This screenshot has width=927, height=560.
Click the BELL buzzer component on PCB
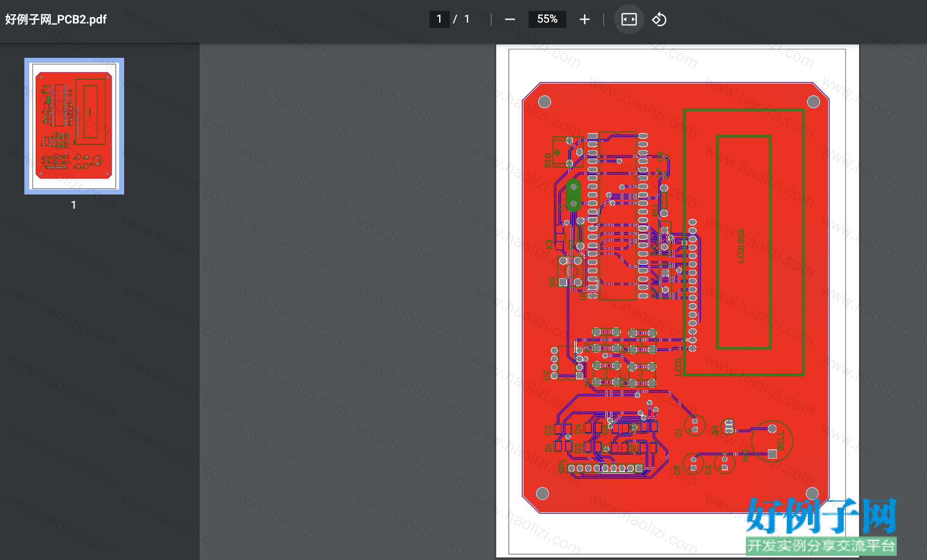click(x=772, y=441)
